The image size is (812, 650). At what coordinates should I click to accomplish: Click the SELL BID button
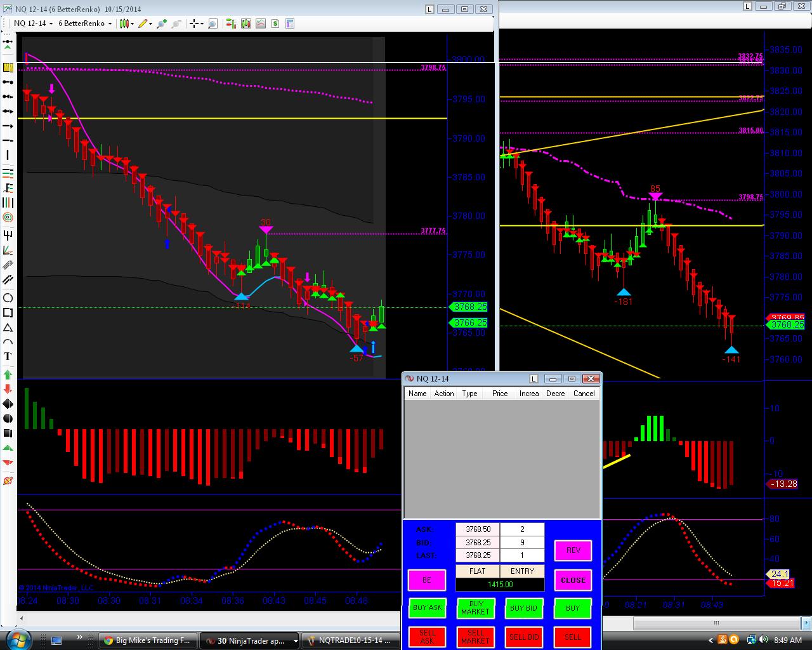point(524,637)
